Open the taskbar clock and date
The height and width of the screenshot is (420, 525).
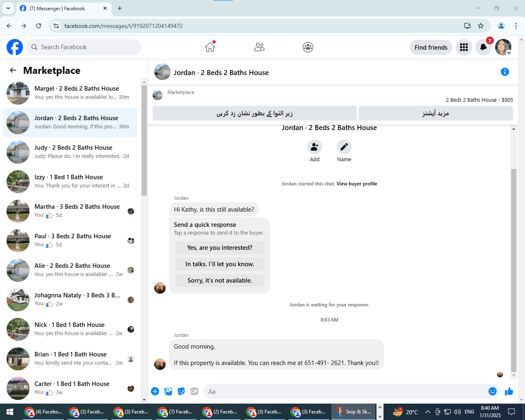[x=490, y=412]
